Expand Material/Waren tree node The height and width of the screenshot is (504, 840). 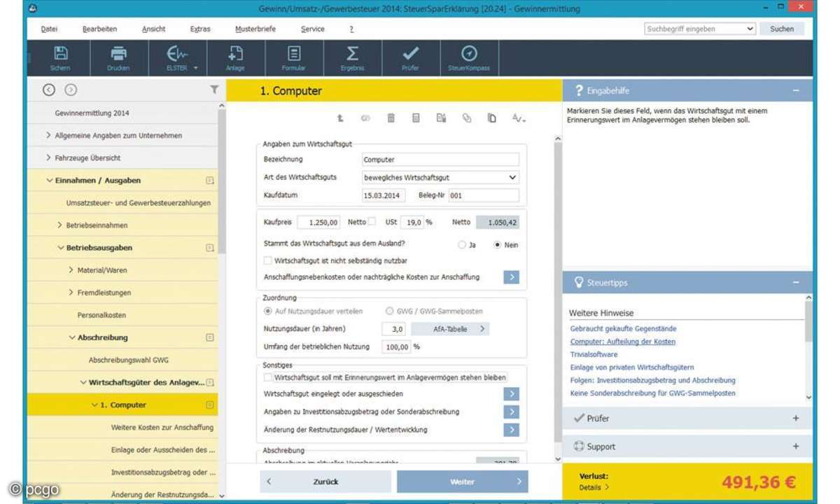tap(71, 270)
